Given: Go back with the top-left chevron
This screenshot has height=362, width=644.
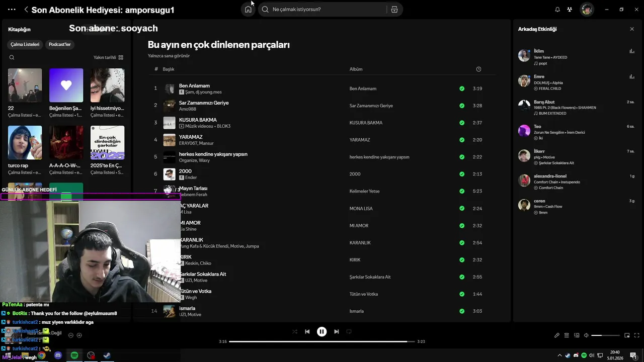Looking at the screenshot, I should pyautogui.click(x=26, y=10).
